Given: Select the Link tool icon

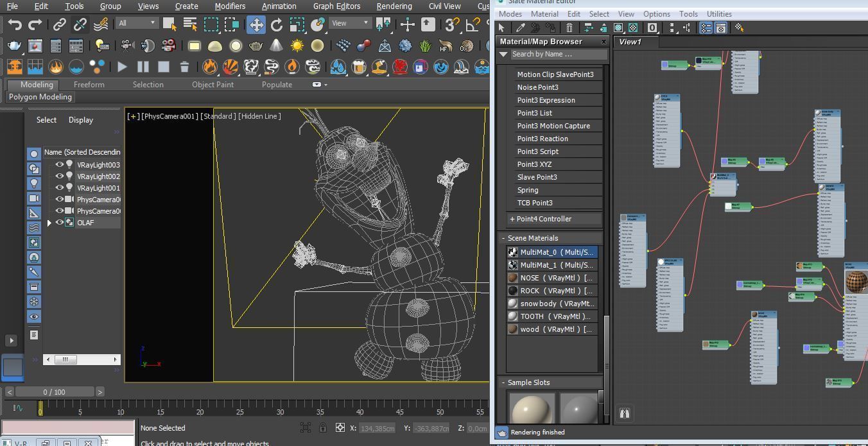Looking at the screenshot, I should [x=59, y=25].
